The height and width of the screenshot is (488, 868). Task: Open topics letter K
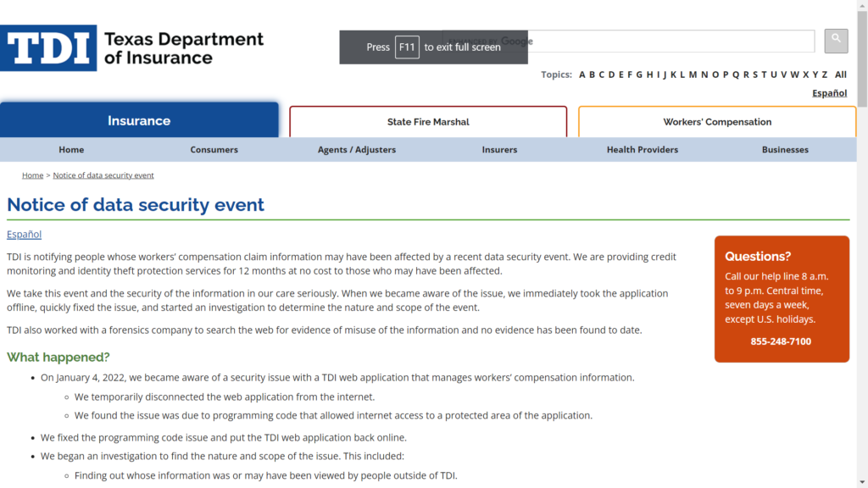point(673,75)
